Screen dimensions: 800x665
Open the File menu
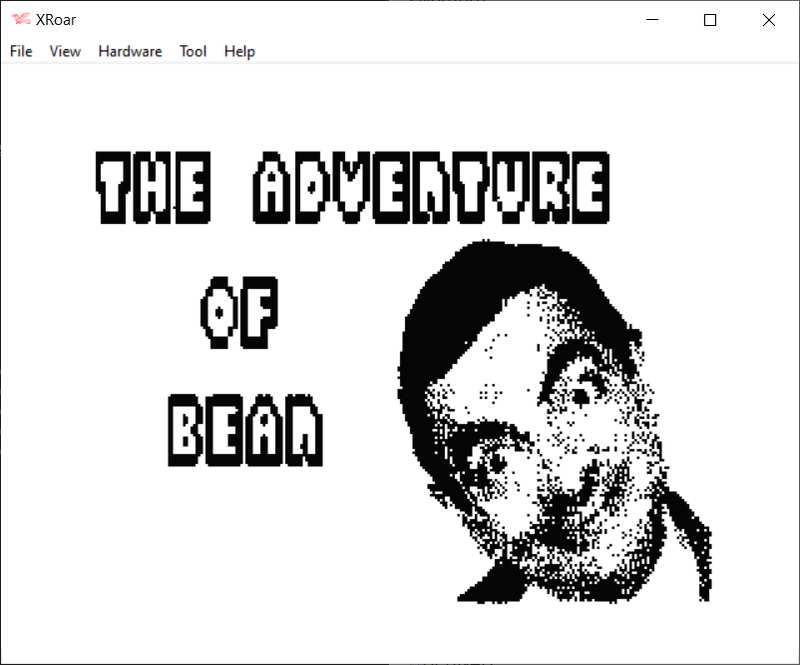click(x=21, y=51)
